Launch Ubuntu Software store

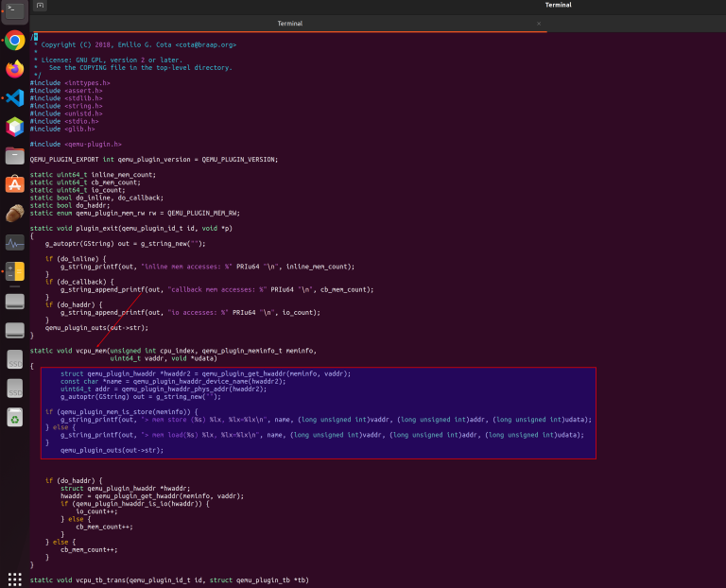pos(15,184)
